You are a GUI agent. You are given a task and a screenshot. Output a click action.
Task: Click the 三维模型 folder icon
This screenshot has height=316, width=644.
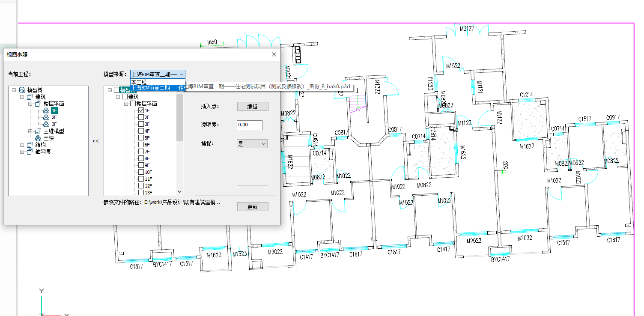pyautogui.click(x=38, y=131)
